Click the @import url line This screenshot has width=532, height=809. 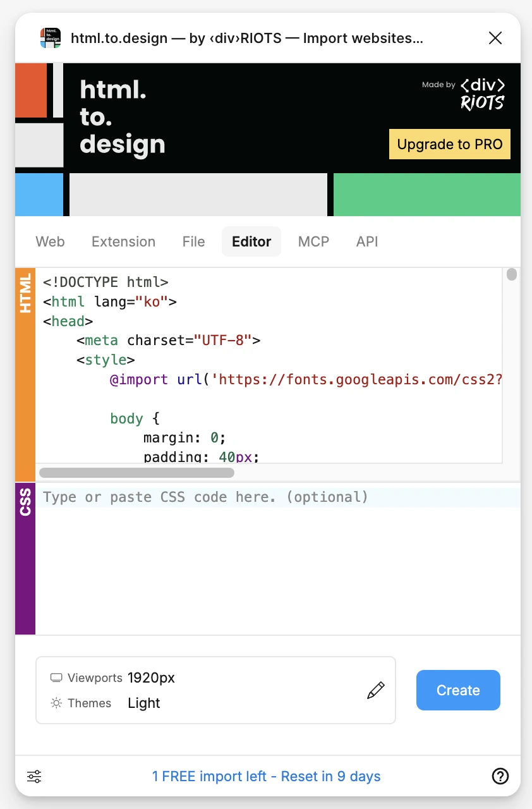[x=306, y=379]
